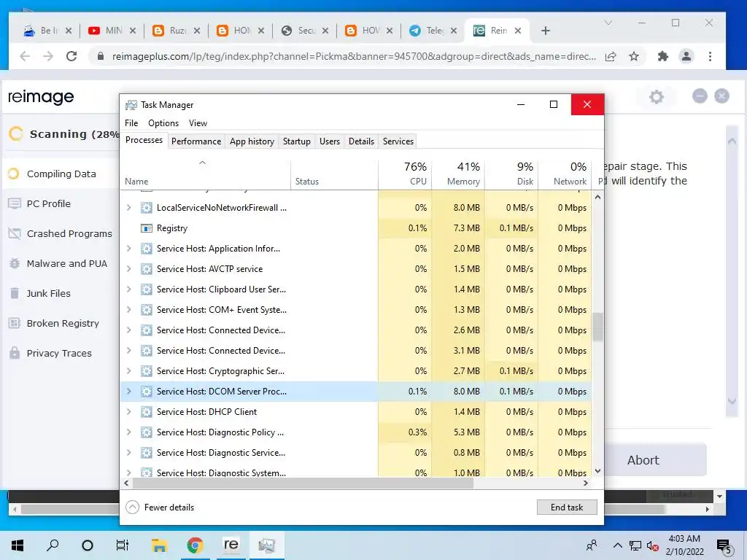Sort processes by Memory column

click(458, 174)
